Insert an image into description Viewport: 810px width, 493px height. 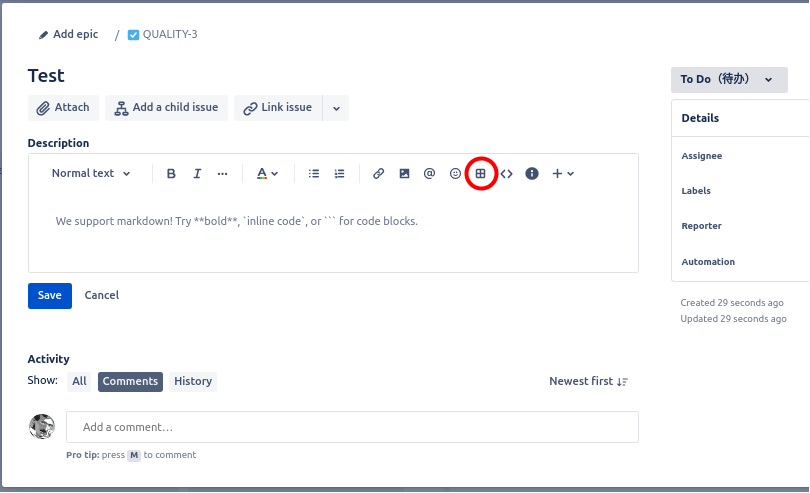point(404,174)
